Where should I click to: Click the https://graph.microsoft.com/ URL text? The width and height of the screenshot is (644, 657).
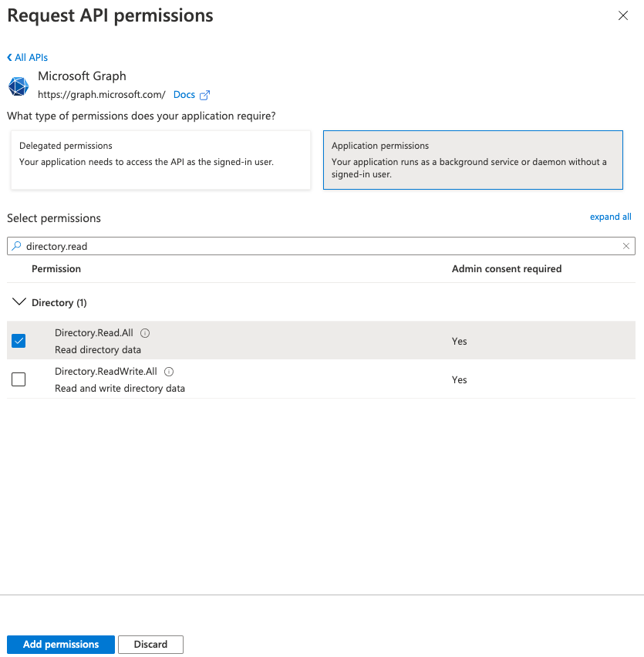[102, 95]
